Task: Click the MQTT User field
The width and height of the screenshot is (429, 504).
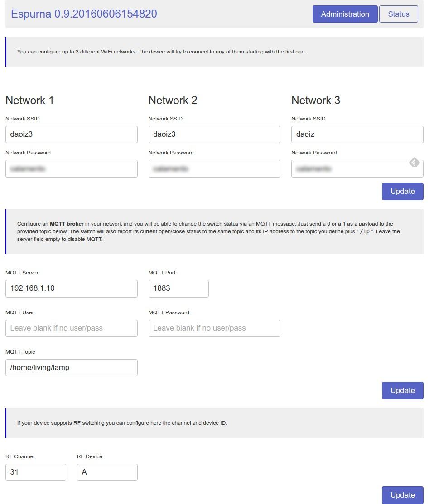Action: pyautogui.click(x=72, y=328)
